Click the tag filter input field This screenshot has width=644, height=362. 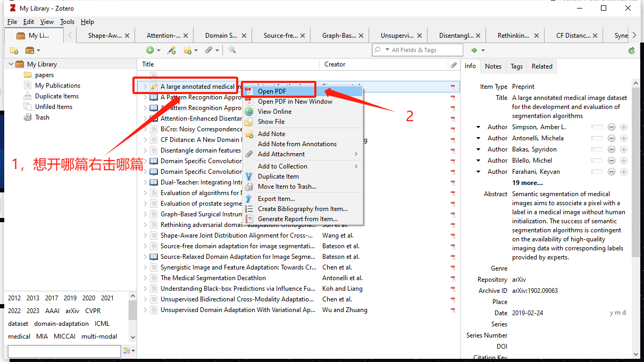click(x=64, y=351)
